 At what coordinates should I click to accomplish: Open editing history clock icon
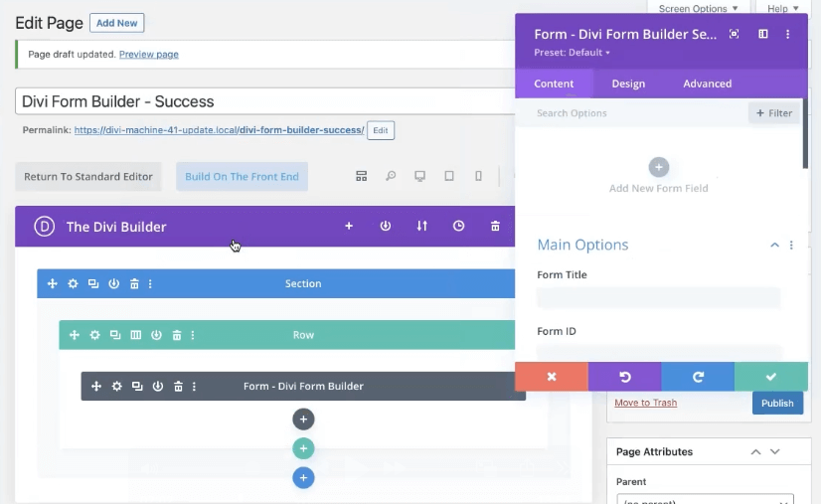(x=458, y=226)
